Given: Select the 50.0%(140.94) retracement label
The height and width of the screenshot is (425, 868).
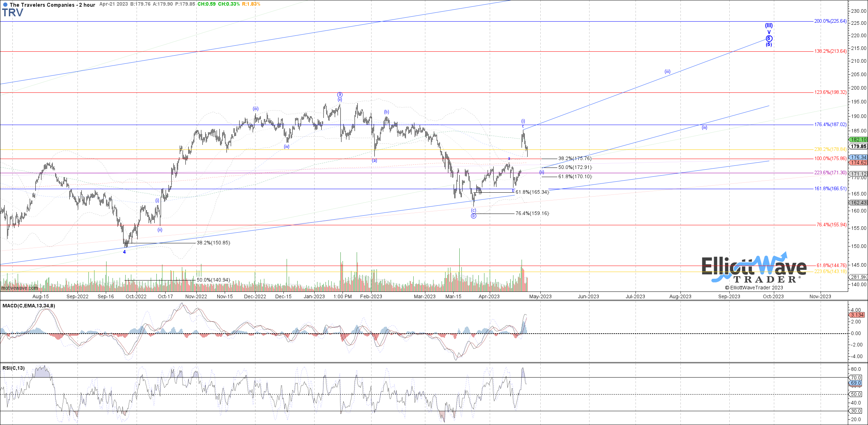Looking at the screenshot, I should click(214, 280).
